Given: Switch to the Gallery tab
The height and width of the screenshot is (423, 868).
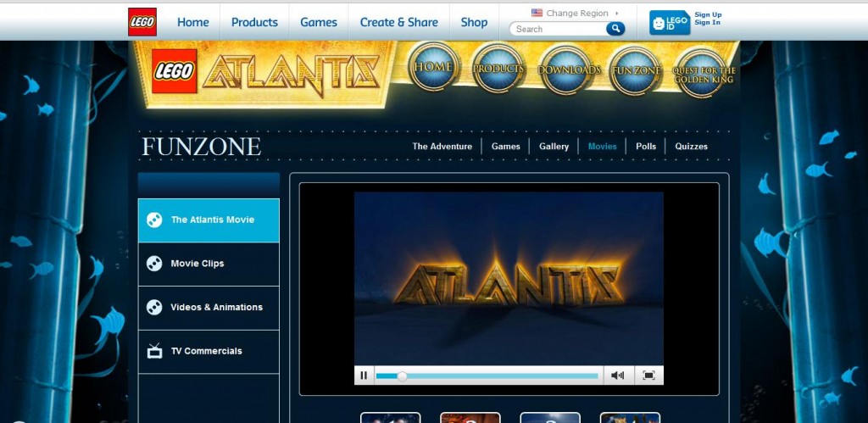Looking at the screenshot, I should coord(554,146).
